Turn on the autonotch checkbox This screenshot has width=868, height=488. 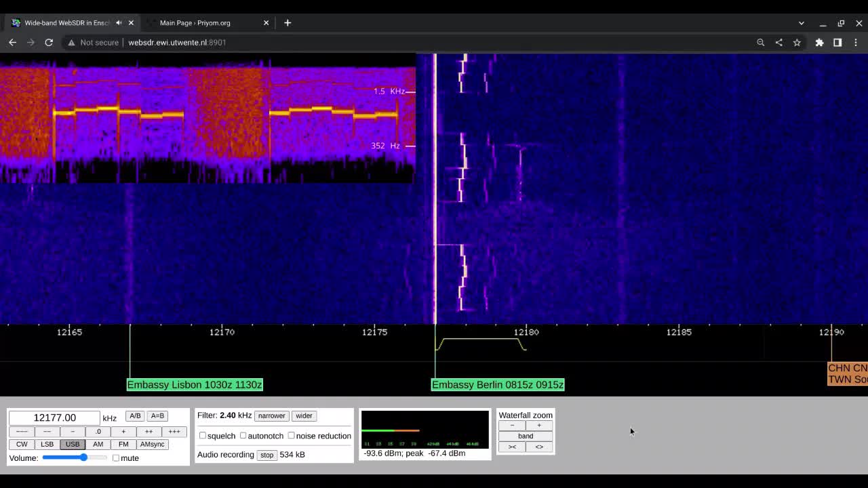243,436
